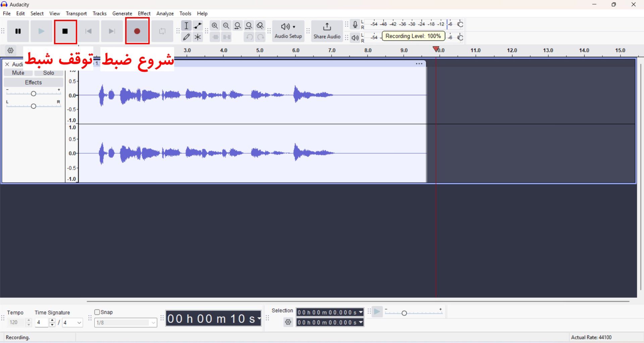Screen dimensions: 644x343
Task: Open the track overflow menu
Action: pyautogui.click(x=419, y=64)
